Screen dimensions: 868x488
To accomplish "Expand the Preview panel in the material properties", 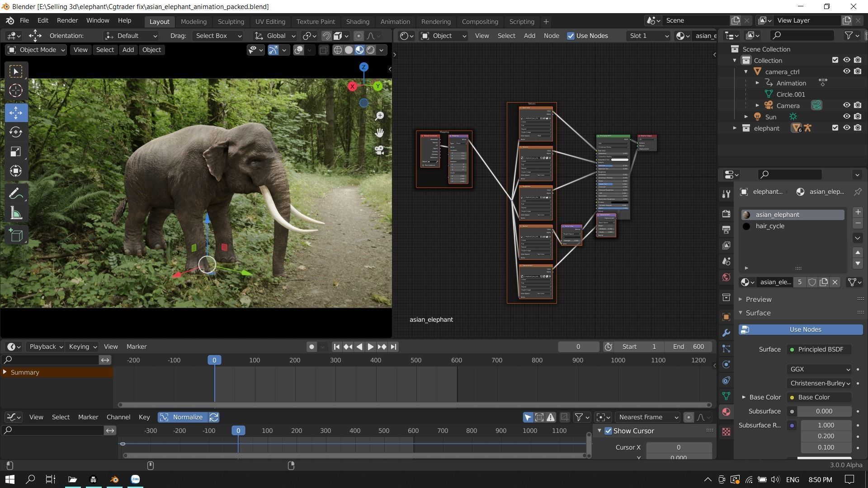I will pos(758,299).
